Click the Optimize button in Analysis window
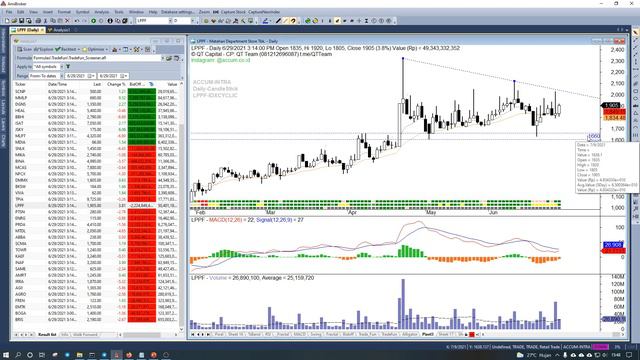The width and height of the screenshot is (640, 360). point(94,49)
